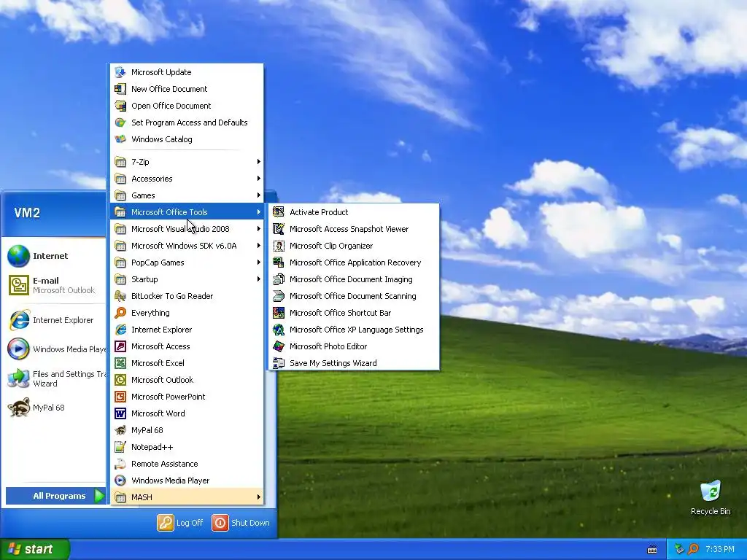This screenshot has width=747, height=560.
Task: Click the Save My Settings Wizard icon
Action: tap(279, 363)
